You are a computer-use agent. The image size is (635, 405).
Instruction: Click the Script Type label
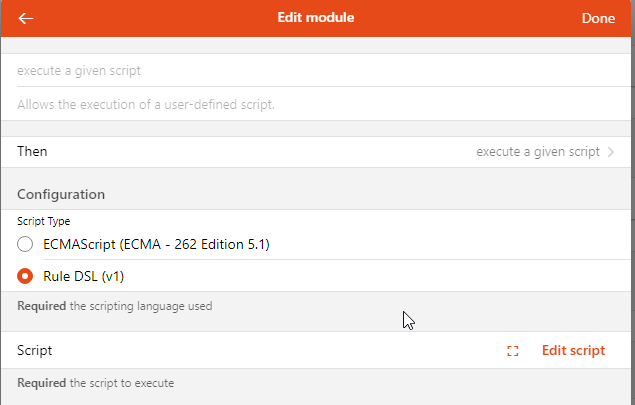tap(44, 221)
